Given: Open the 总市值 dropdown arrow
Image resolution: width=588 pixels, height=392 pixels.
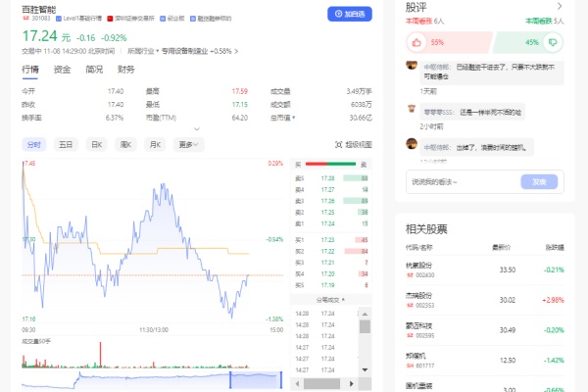Looking at the screenshot, I should 294,118.
